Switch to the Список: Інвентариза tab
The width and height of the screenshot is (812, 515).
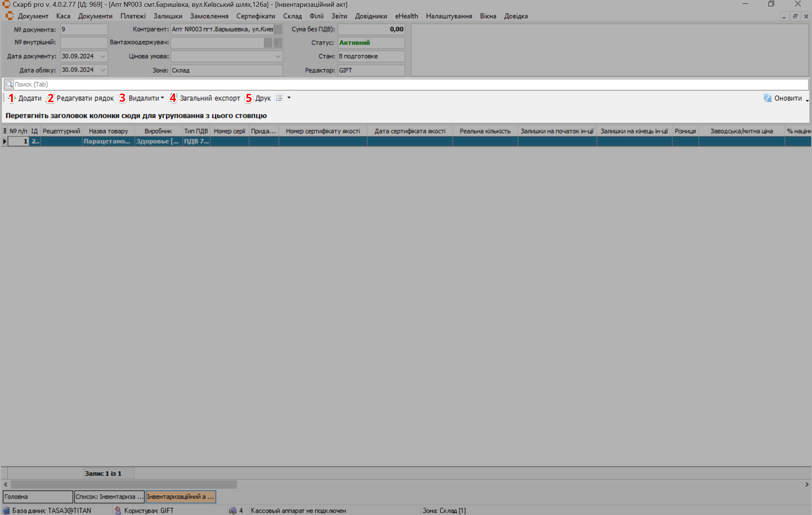[109, 497]
